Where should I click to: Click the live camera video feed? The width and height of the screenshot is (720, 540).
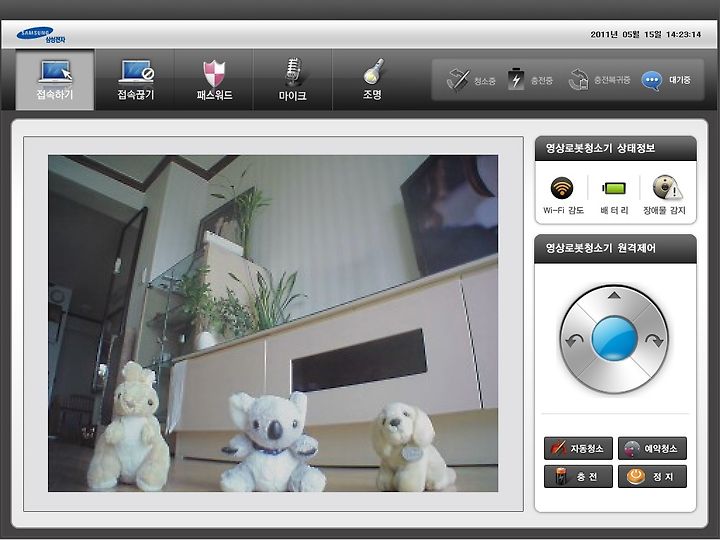tap(273, 323)
